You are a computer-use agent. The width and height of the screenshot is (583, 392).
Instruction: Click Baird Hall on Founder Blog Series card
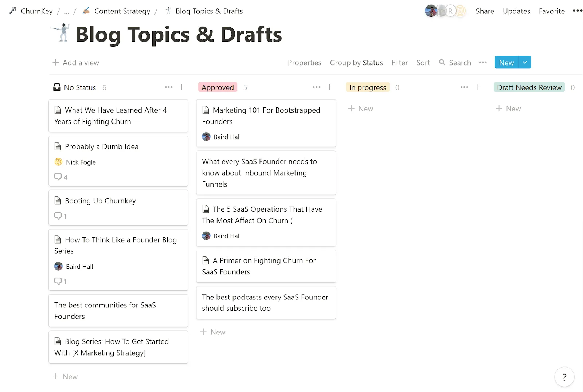pos(74,267)
